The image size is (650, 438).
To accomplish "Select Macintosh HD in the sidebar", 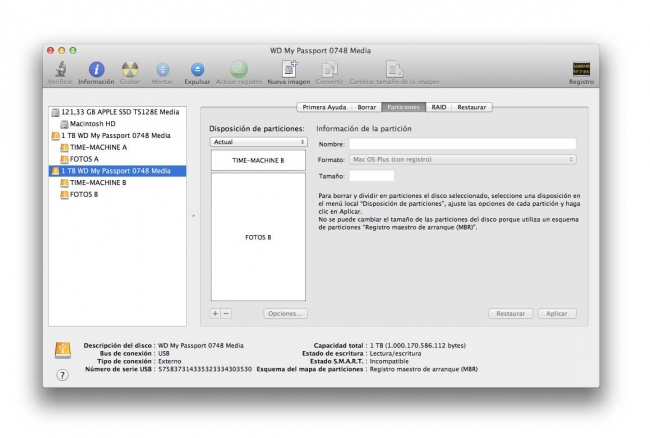I will coord(118,124).
